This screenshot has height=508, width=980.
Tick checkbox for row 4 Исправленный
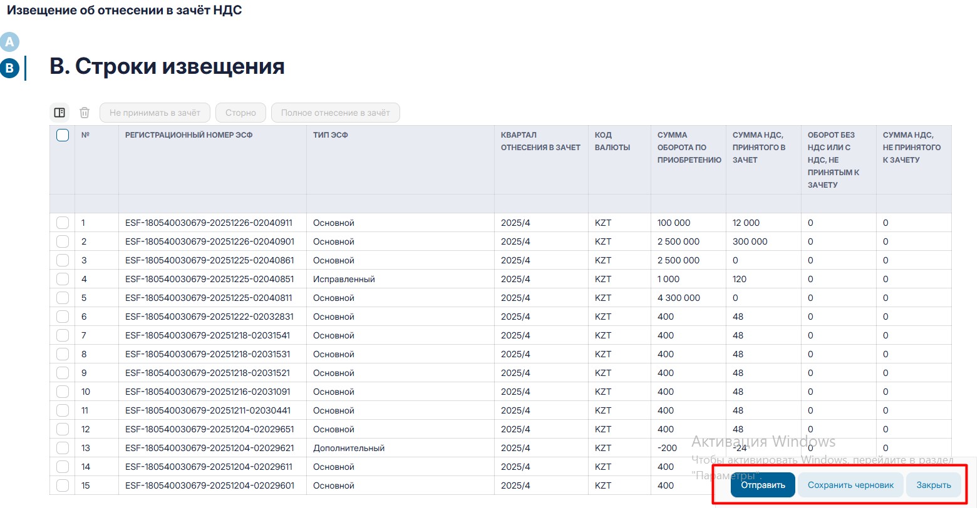coord(63,279)
